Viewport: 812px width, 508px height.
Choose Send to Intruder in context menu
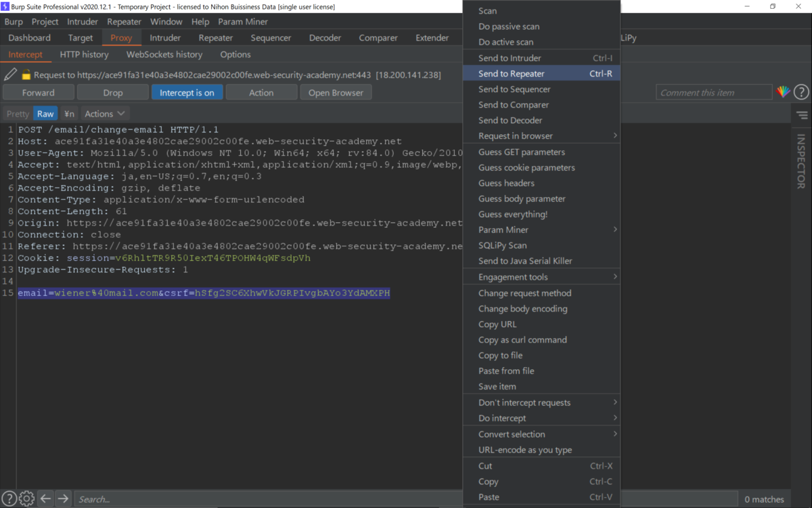541,58
